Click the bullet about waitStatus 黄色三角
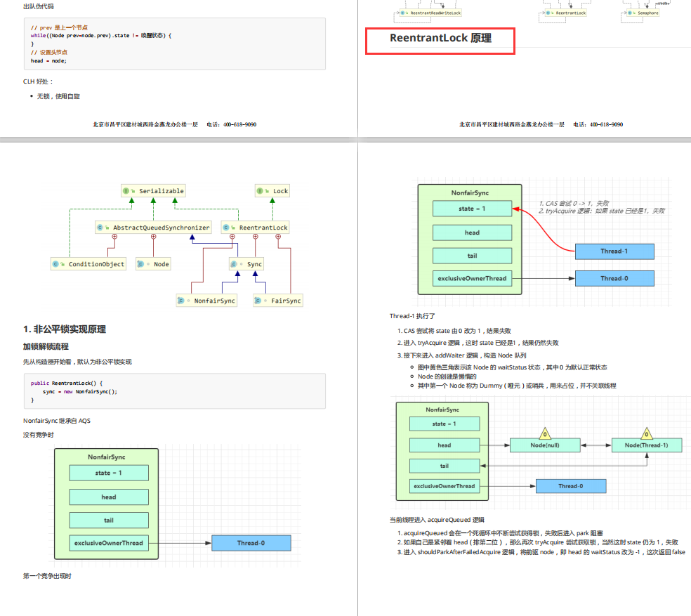Viewport: 691px width, 616px height. [513, 367]
